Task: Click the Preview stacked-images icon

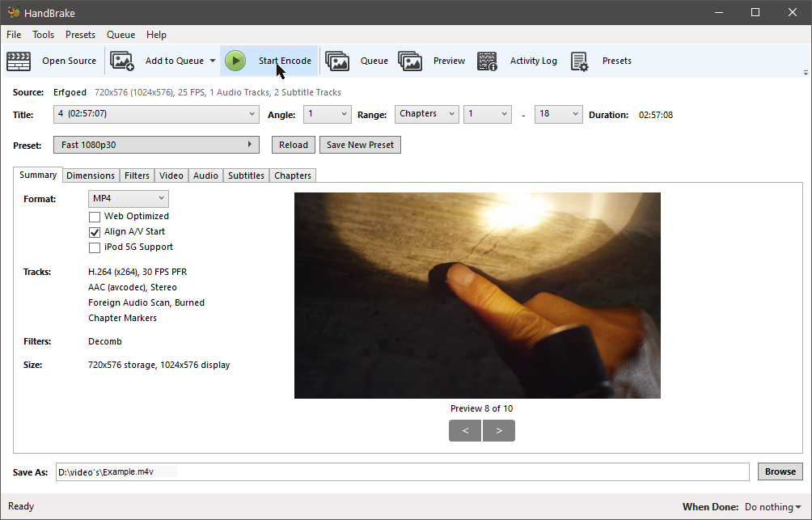Action: (x=410, y=61)
